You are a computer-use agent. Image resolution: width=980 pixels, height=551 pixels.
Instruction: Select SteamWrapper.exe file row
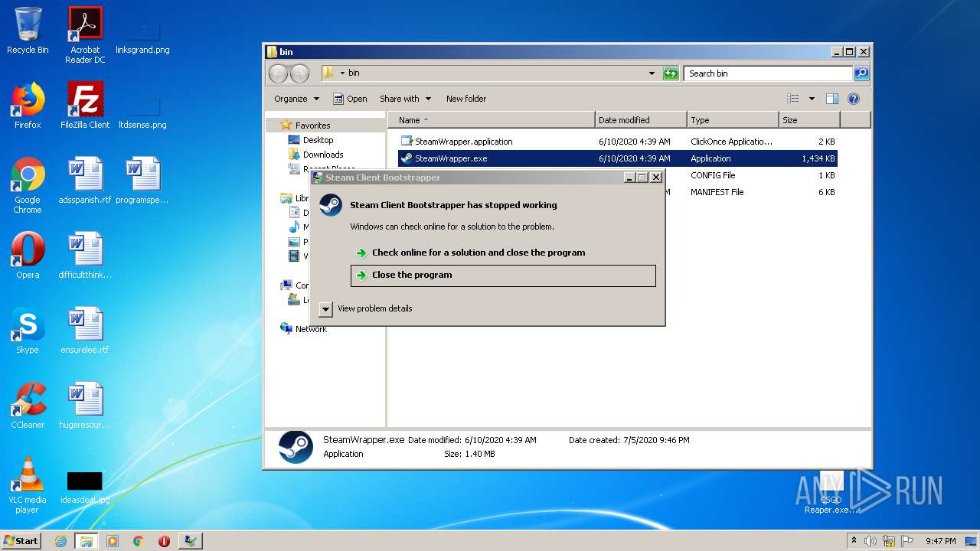(x=618, y=158)
